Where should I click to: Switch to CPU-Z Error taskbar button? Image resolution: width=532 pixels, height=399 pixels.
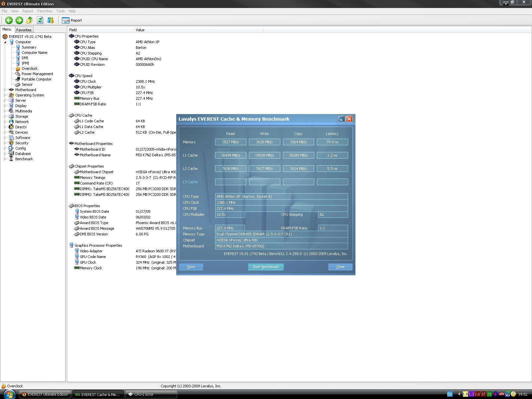point(151,394)
